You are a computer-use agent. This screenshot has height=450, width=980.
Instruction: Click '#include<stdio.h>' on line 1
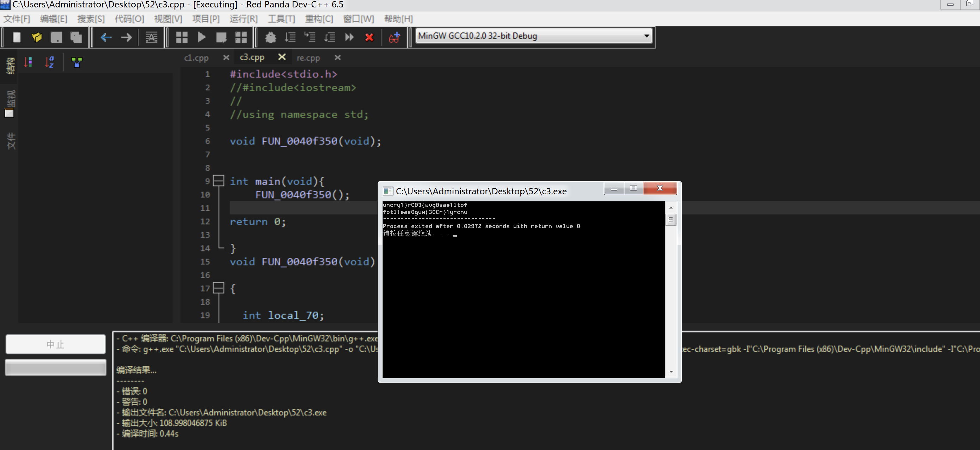[x=283, y=74]
